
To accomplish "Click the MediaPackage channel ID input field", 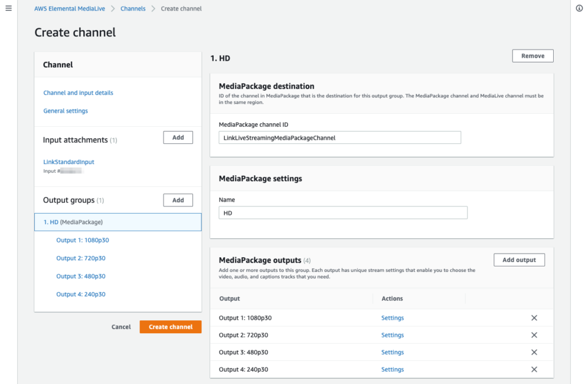I will (x=339, y=137).
